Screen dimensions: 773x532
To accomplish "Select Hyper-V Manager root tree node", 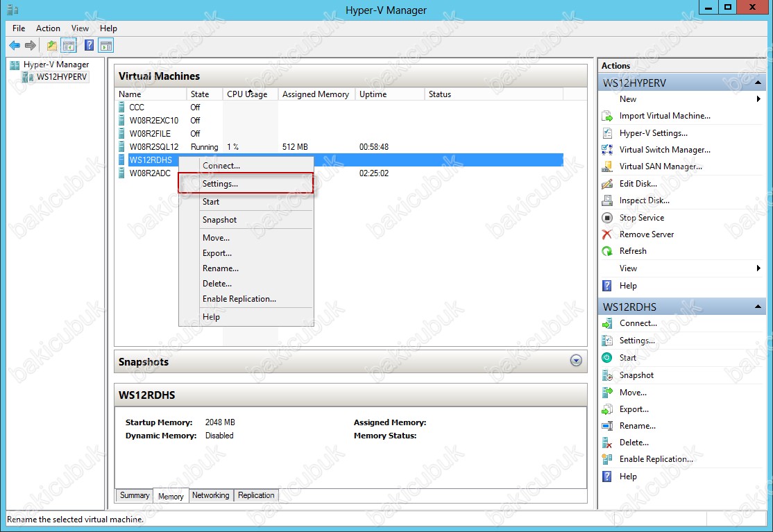I will (49, 65).
